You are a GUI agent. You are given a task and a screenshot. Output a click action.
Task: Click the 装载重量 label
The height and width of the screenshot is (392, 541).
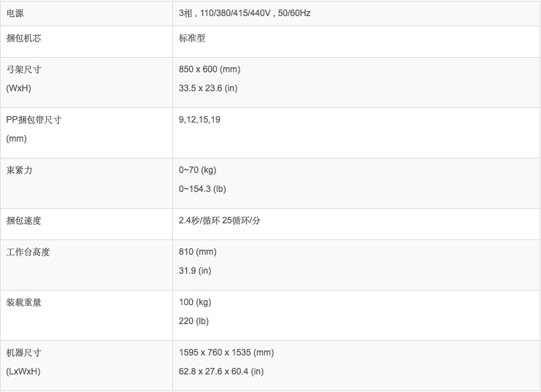point(24,302)
